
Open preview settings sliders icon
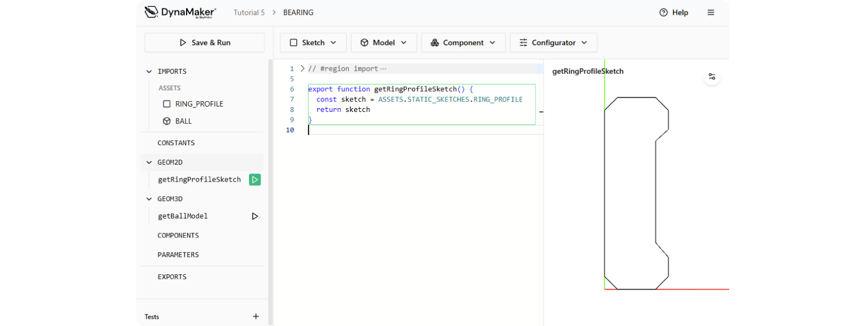712,77
